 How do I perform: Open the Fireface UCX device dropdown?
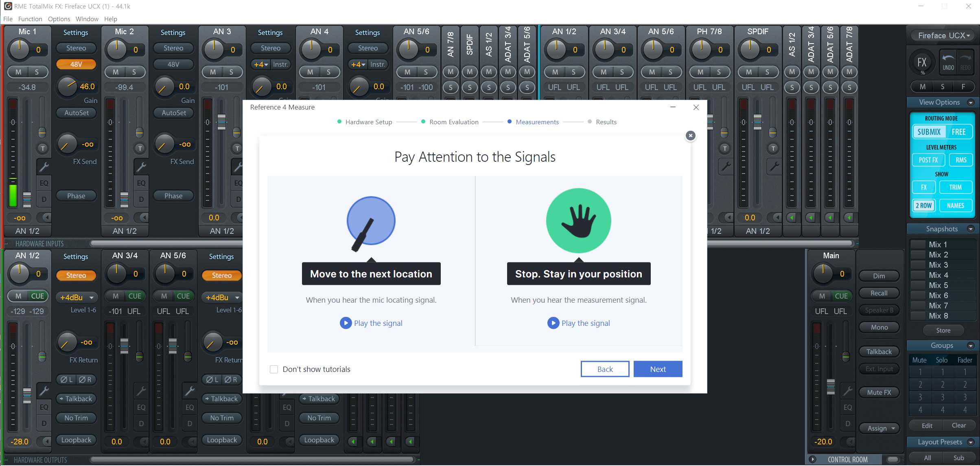[x=943, y=36]
